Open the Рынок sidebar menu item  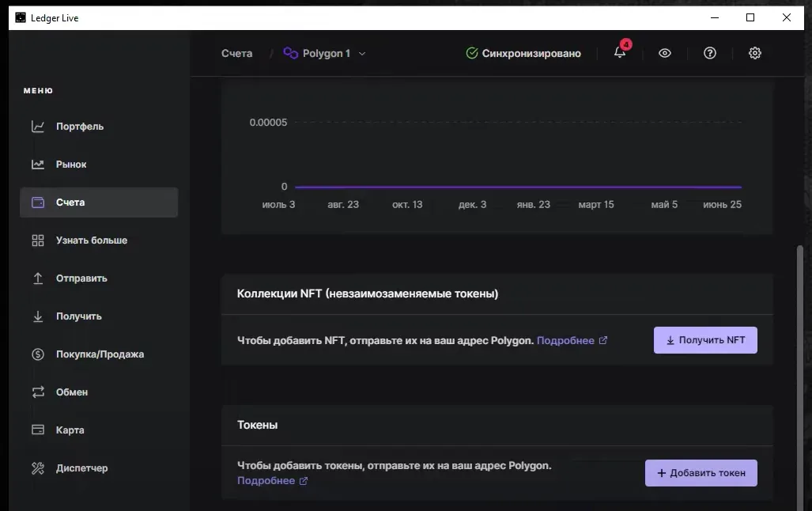click(x=98, y=165)
